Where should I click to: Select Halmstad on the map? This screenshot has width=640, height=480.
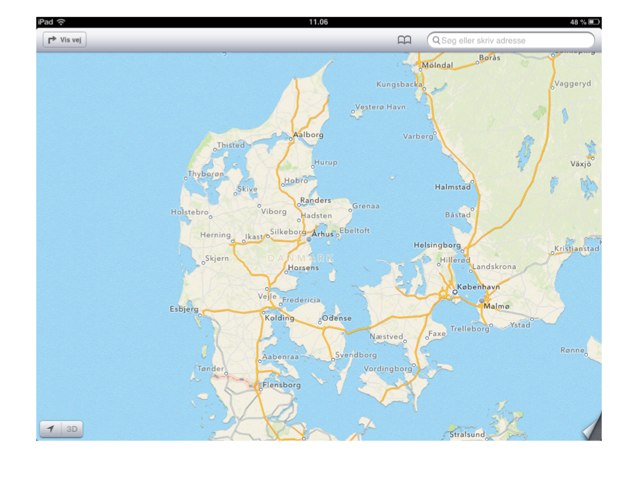point(454,186)
